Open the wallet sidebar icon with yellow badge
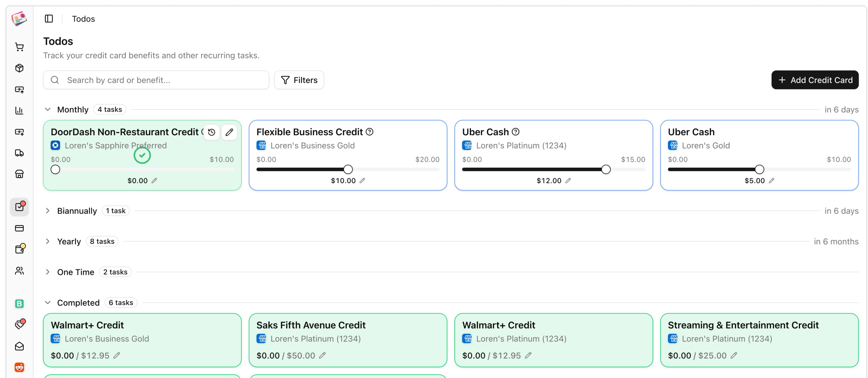Image resolution: width=868 pixels, height=378 pixels. (19, 249)
